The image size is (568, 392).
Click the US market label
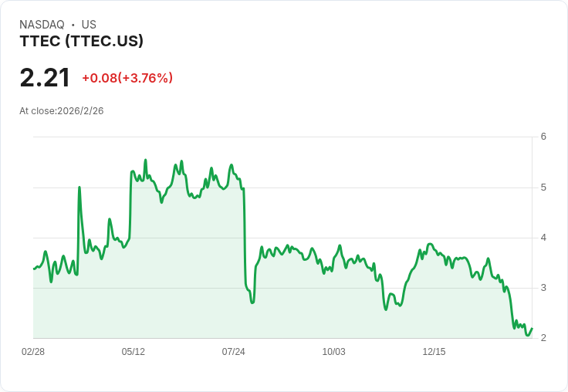click(x=89, y=25)
